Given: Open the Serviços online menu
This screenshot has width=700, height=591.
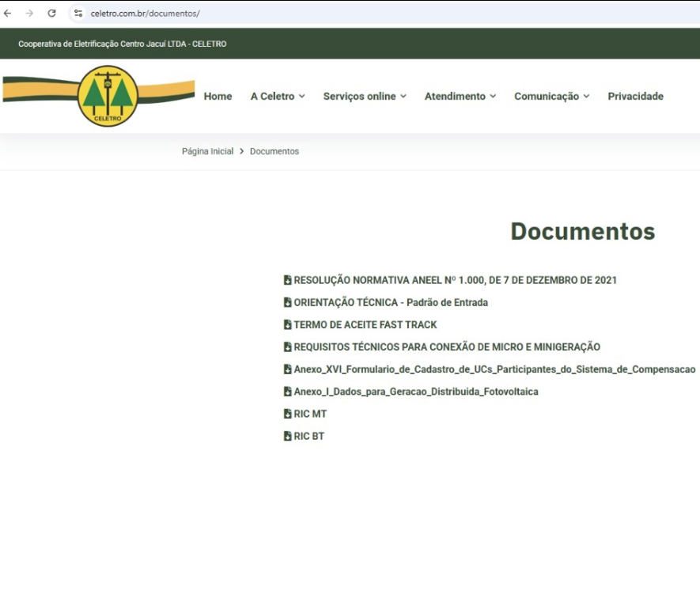Looking at the screenshot, I should [x=359, y=96].
